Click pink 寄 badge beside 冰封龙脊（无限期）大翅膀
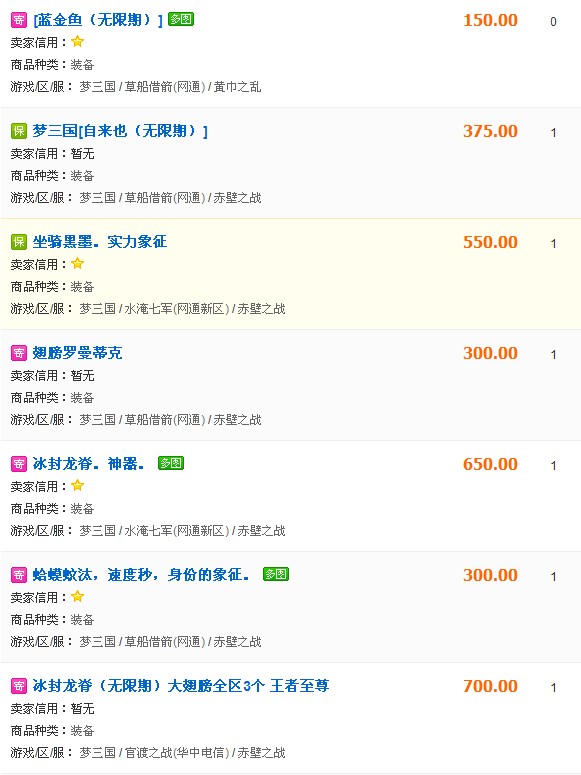581x775 pixels. 18,686
